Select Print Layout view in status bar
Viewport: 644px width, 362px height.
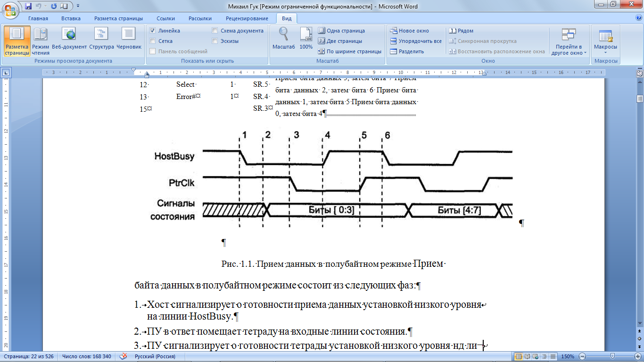click(519, 356)
